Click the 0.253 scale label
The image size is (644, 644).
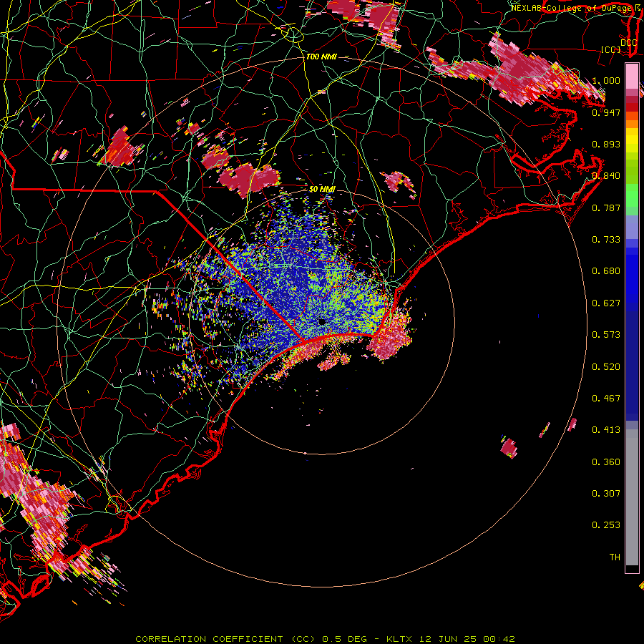point(606,525)
